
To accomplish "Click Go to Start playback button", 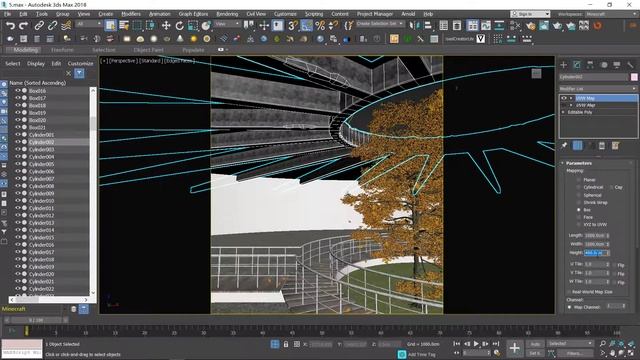I will click(457, 344).
